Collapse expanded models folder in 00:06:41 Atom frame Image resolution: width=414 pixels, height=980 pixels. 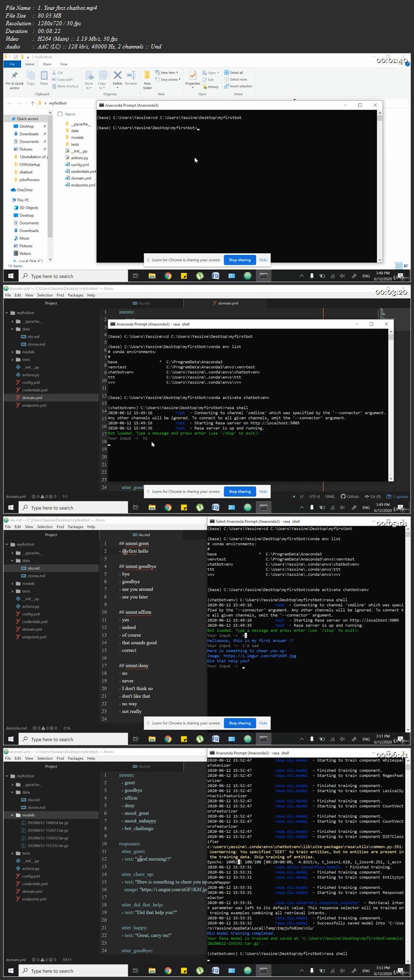click(12, 815)
